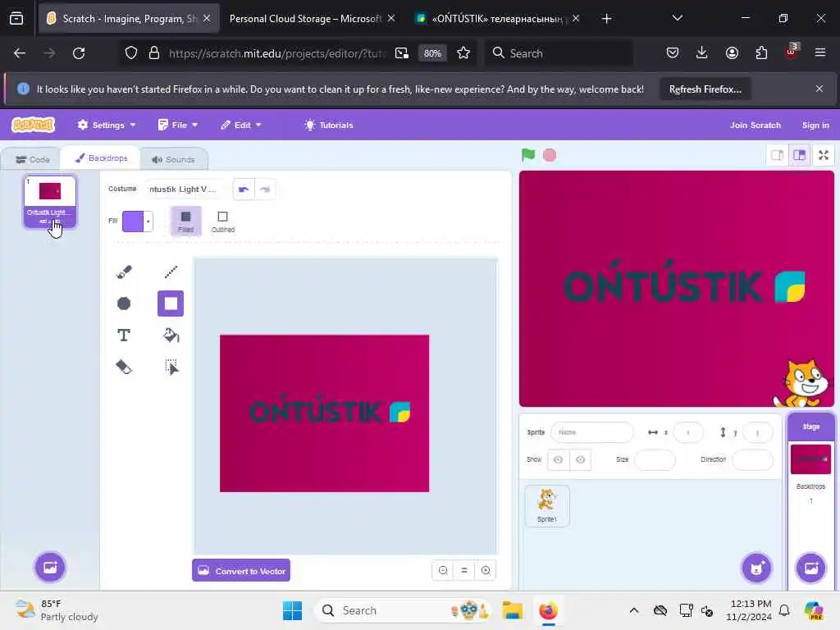
Task: Choose the Select marquee tool
Action: click(171, 367)
